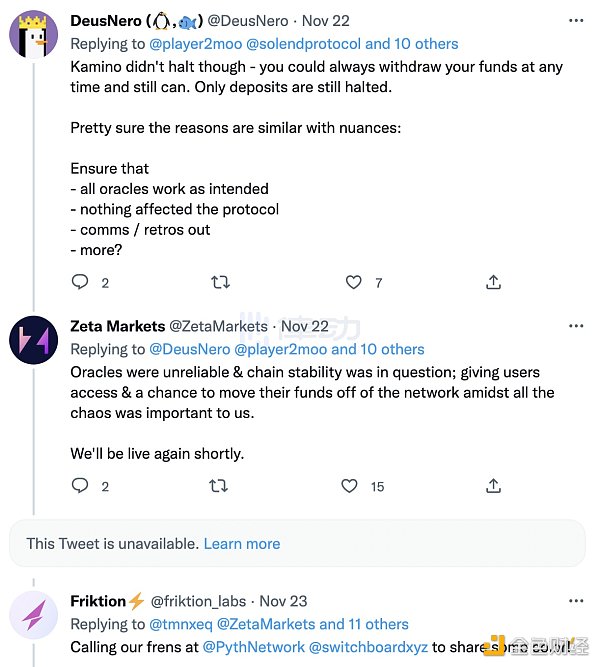Open more options on DeusNero's tweet
Image resolution: width=600 pixels, height=667 pixels.
(x=575, y=21)
